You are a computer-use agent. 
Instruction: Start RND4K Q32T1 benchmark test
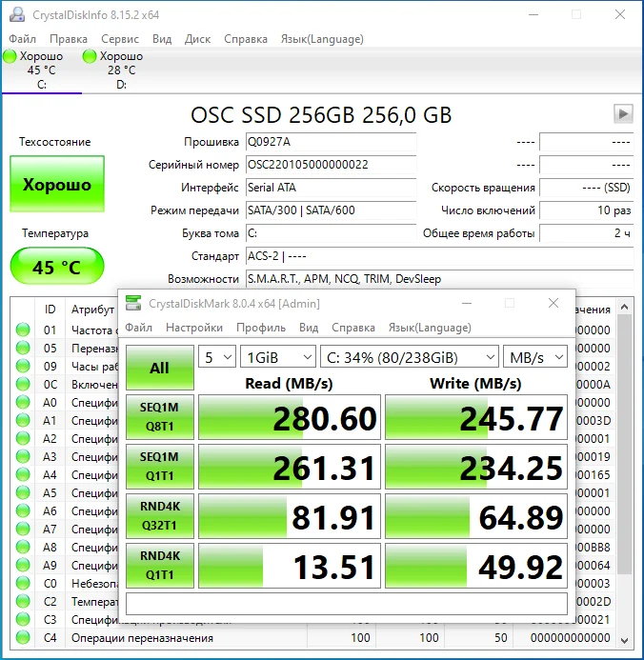point(160,516)
